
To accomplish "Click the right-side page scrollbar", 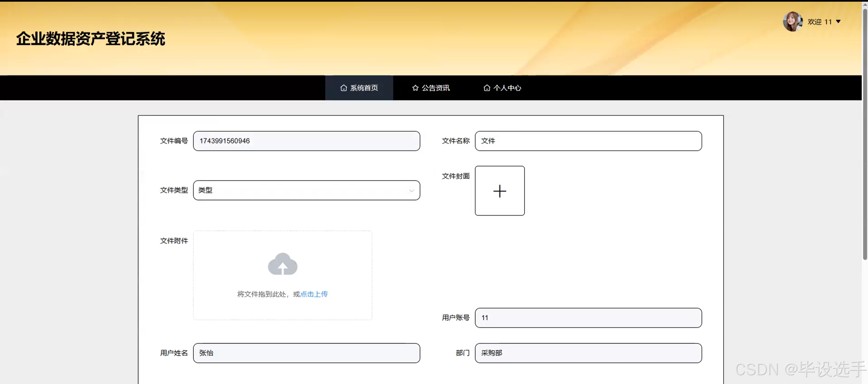I will (865, 135).
